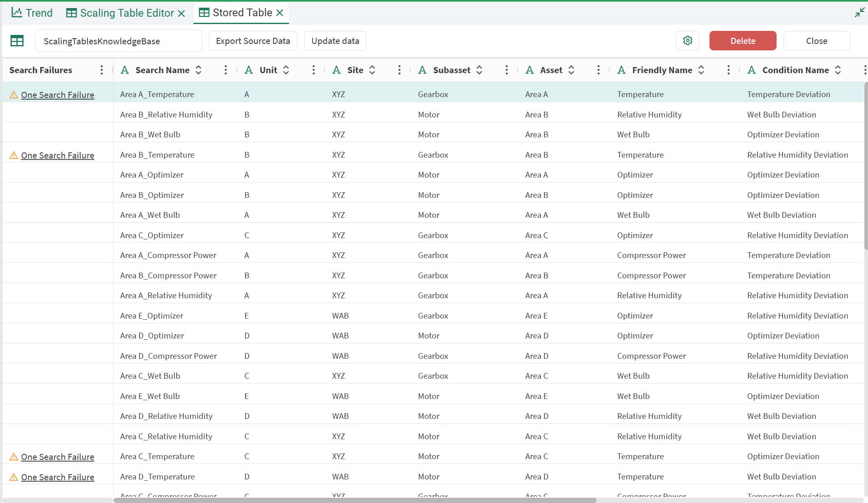
Task: Open One Search Failure link for Area B_Temperature
Action: (58, 155)
